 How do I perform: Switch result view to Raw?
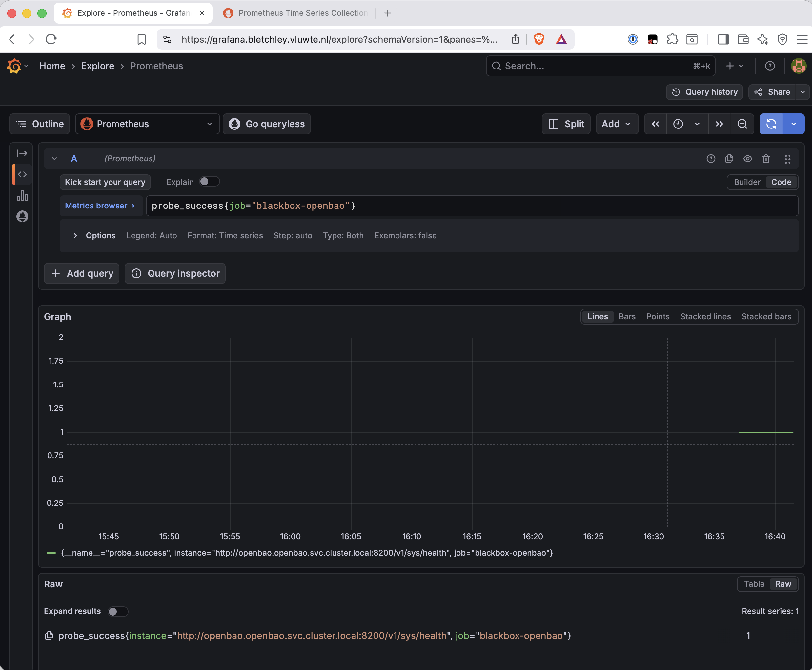(783, 584)
